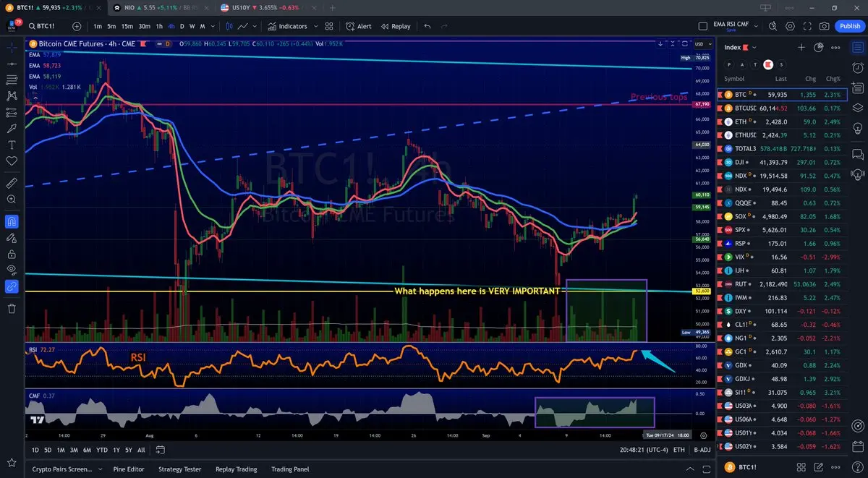This screenshot has height=478, width=868.
Task: Toggle hide all drawings eye icon
Action: tap(12, 270)
